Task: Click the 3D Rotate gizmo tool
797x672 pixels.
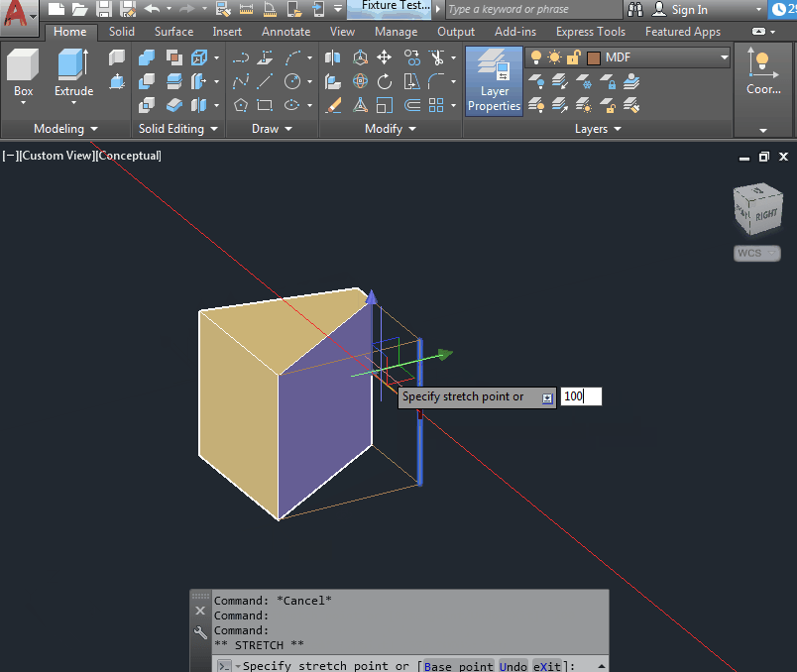Action: coord(360,81)
